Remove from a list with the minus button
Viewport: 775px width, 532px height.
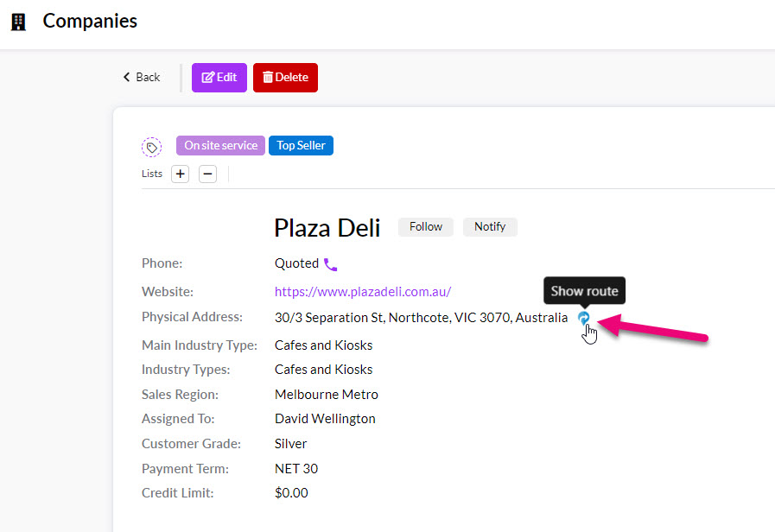207,174
